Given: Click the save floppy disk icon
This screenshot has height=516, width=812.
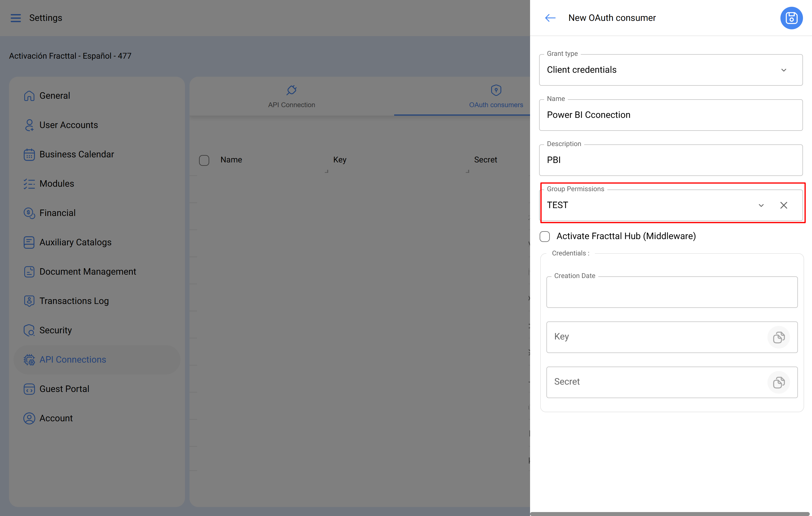Looking at the screenshot, I should [x=791, y=18].
